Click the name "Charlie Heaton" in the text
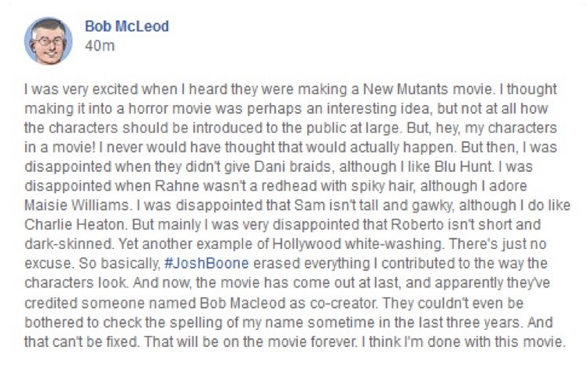The width and height of the screenshot is (588, 365). pyautogui.click(x=74, y=224)
